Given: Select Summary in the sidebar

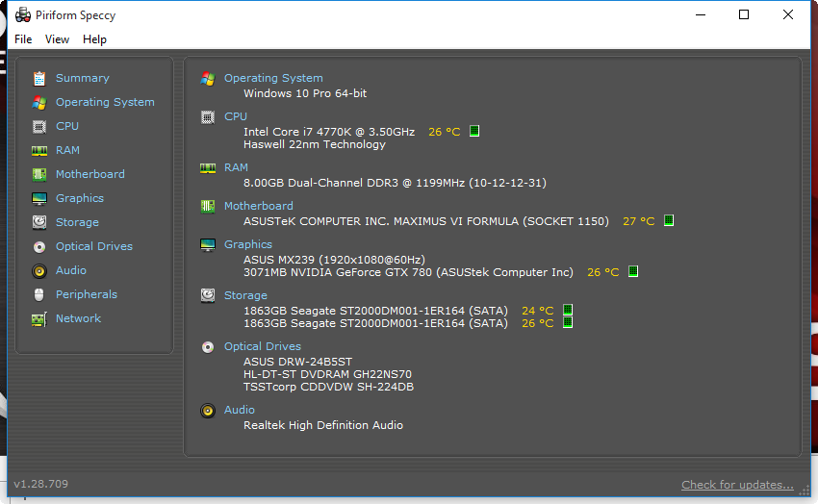Looking at the screenshot, I should tap(83, 78).
